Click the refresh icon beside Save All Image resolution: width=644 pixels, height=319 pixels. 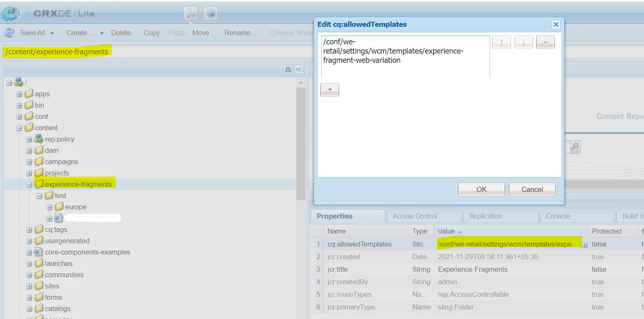click(x=9, y=33)
